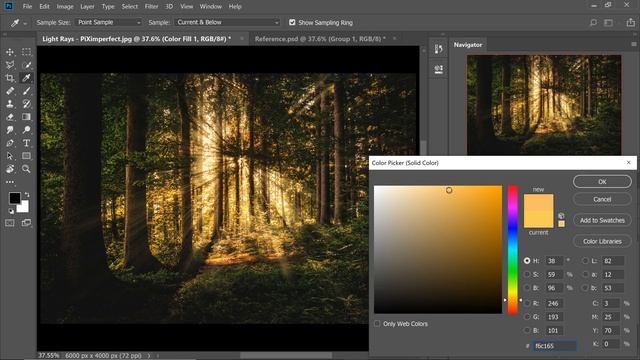Open the Image menu
Image resolution: width=640 pixels, height=360 pixels.
point(65,7)
